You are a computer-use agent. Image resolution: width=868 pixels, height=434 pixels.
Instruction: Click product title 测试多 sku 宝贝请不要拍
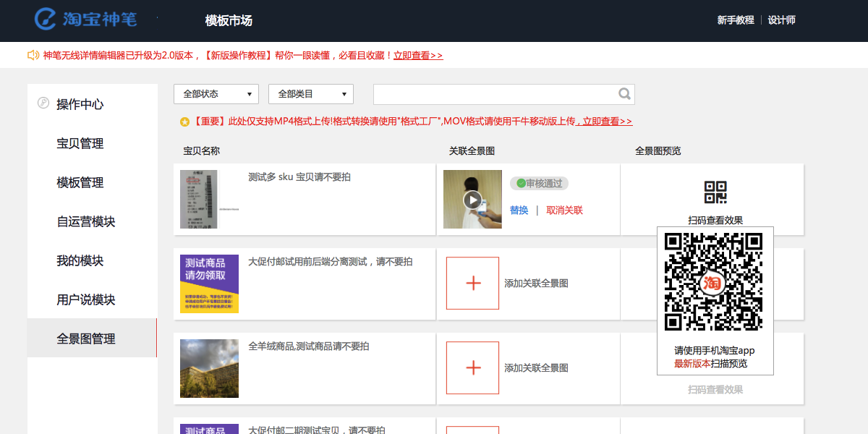tap(299, 176)
